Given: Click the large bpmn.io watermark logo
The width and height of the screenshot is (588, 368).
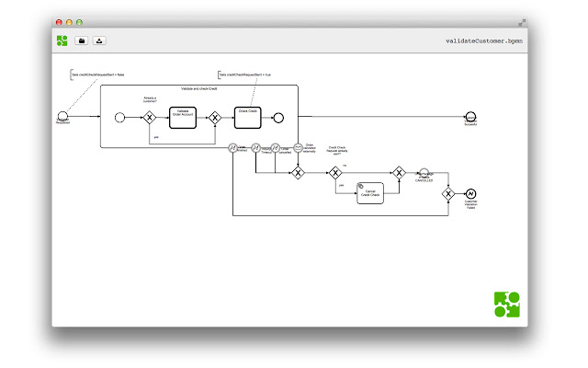Looking at the screenshot, I should click(x=506, y=305).
